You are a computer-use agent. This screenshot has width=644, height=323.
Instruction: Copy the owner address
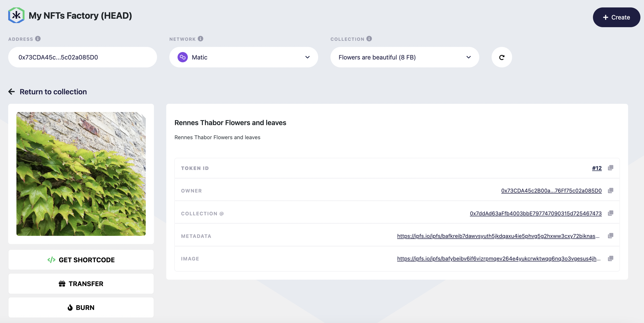click(x=610, y=190)
